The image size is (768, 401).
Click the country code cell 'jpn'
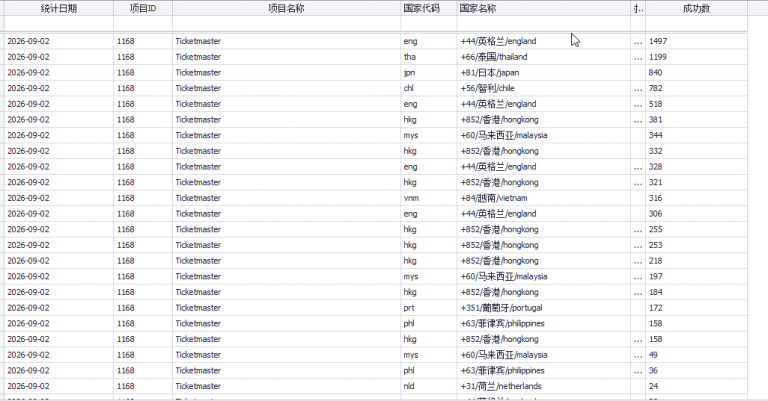pos(429,72)
